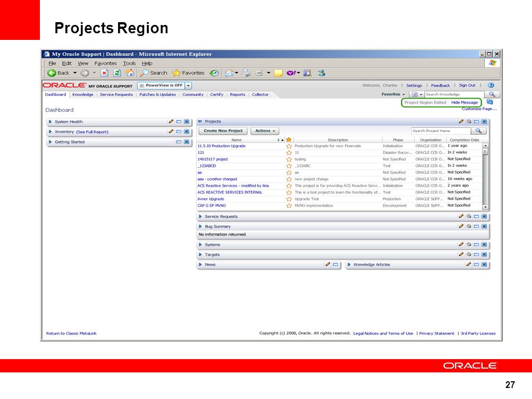Open the IE File menu
This screenshot has width=532, height=399.
52,63
